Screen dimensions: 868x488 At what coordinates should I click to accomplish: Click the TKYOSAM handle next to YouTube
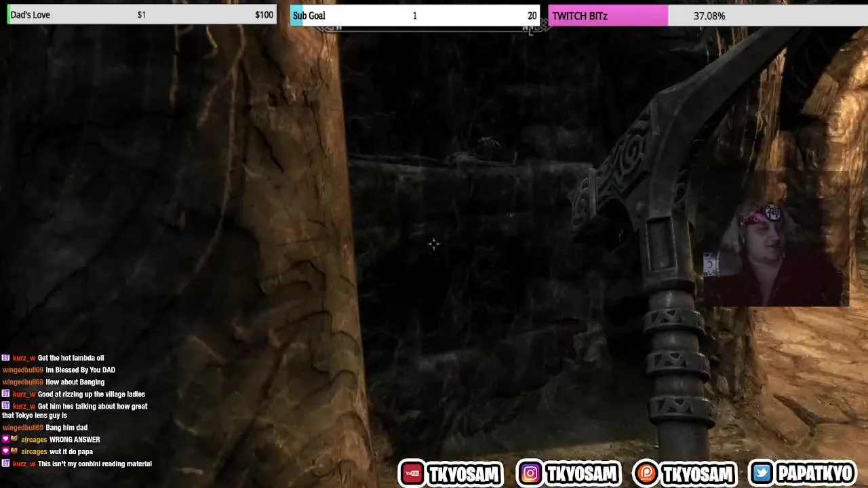[x=465, y=474]
